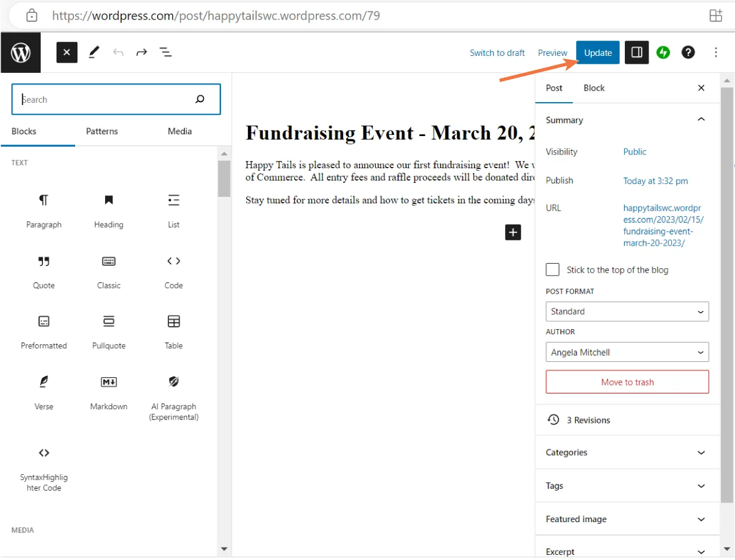Screen dimensions: 735x560
Task: Switch to the Block tab in sidebar
Action: point(593,88)
